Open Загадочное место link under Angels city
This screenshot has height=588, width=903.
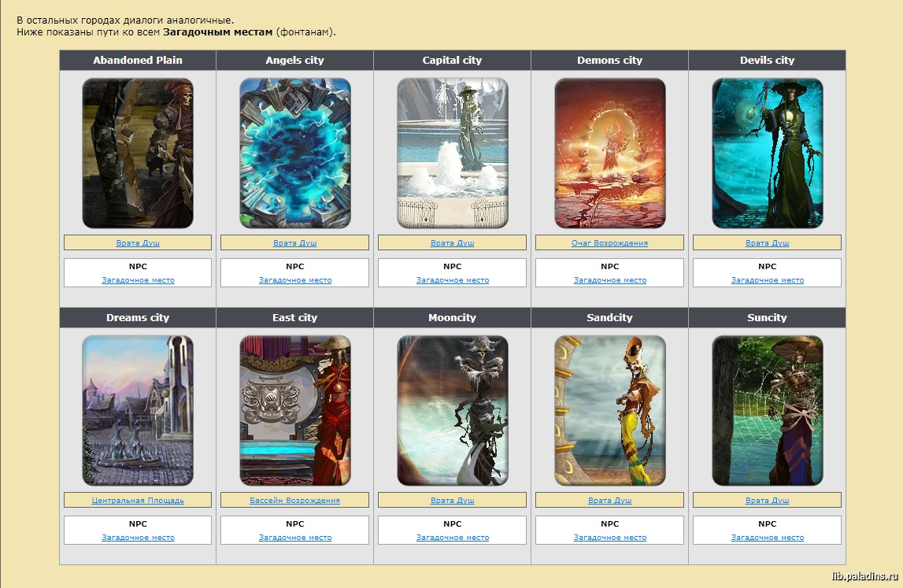(x=295, y=280)
